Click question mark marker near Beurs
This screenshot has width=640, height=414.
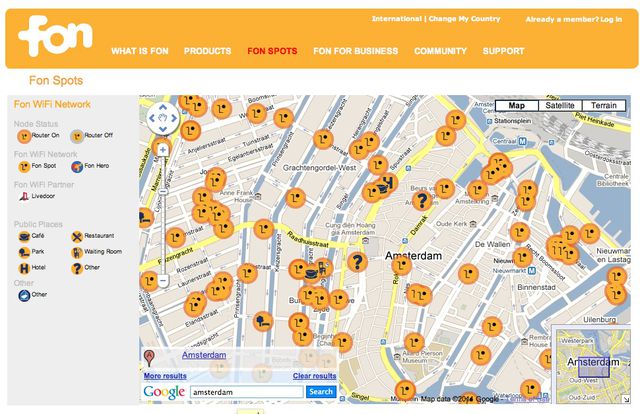pyautogui.click(x=422, y=200)
